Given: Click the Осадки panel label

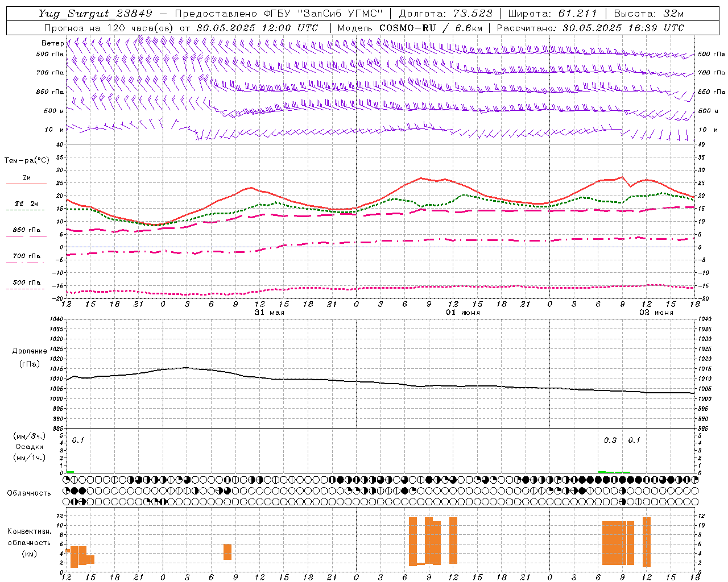Looking at the screenshot, I should click(30, 447).
